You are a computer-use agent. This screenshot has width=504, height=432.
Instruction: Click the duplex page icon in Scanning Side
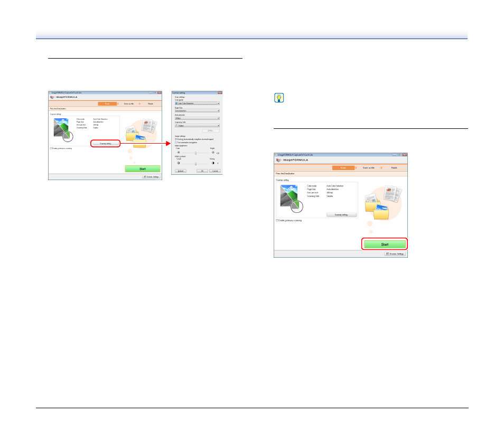coord(176,126)
